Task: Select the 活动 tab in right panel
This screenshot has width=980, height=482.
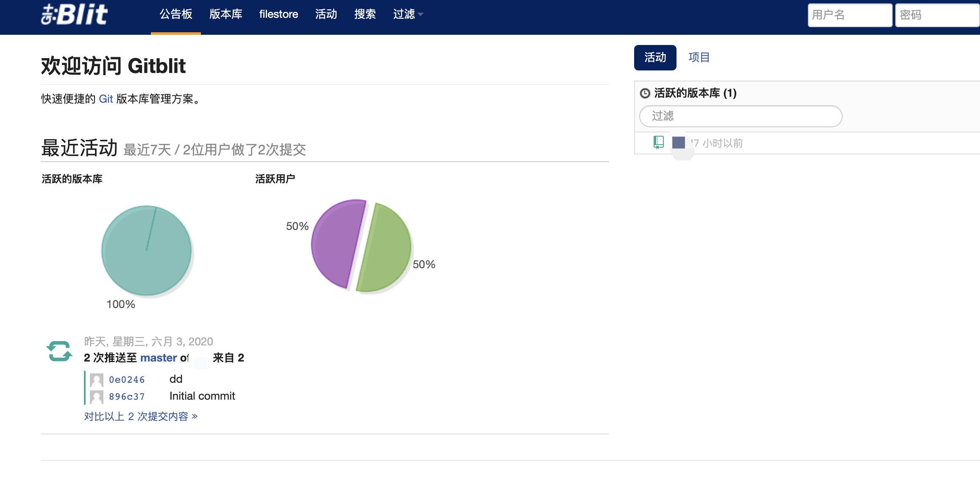Action: tap(655, 57)
